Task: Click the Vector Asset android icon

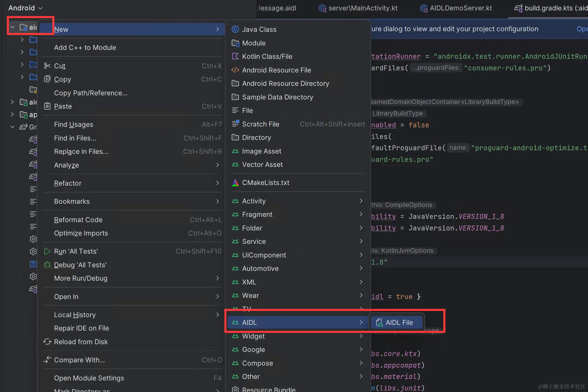Action: coord(235,165)
